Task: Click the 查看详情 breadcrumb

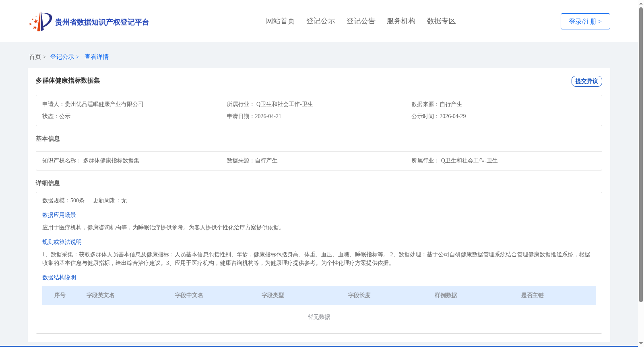Action: 97,57
